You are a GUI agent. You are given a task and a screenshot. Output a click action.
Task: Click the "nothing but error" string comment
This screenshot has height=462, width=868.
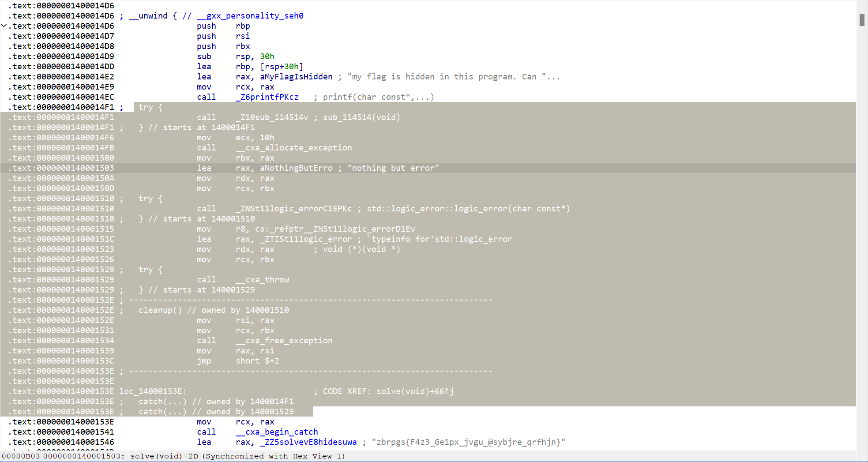(393, 168)
